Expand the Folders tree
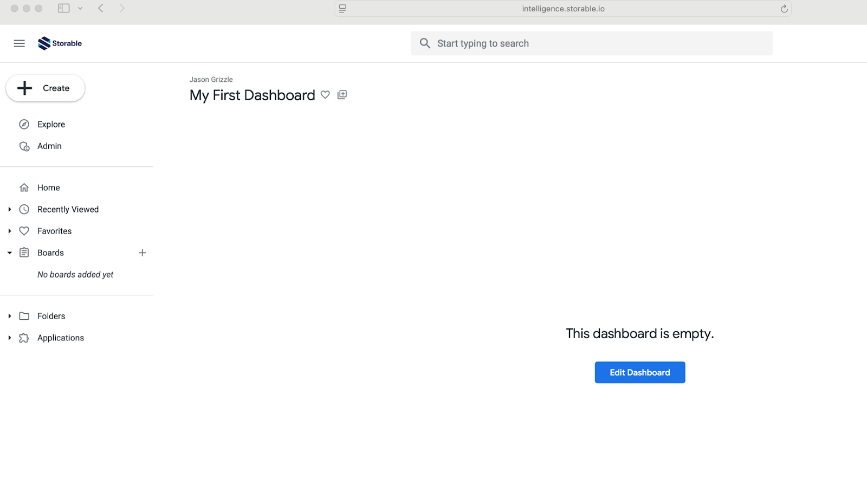867x504 pixels. 10,316
